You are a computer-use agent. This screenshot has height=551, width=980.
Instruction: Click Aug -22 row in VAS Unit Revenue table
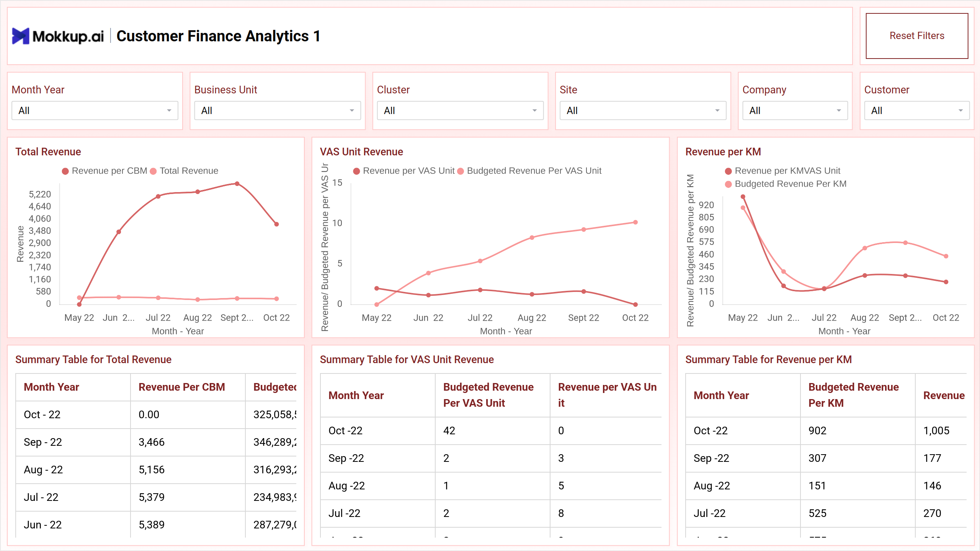coord(491,486)
